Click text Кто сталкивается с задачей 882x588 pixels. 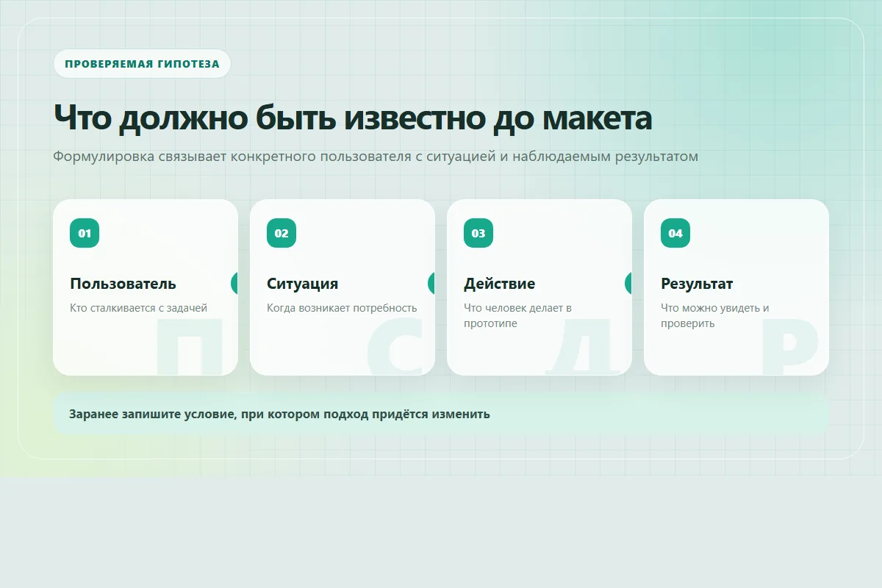point(139,308)
